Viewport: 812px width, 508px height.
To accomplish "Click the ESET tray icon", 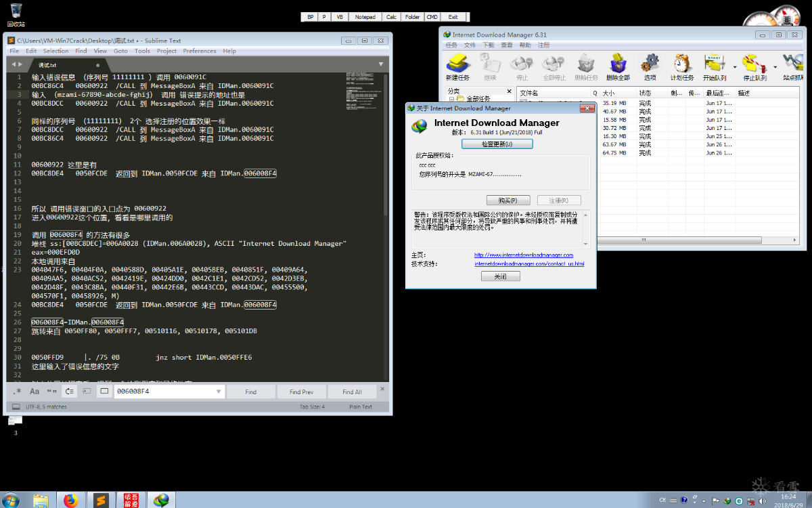I will tap(739, 501).
